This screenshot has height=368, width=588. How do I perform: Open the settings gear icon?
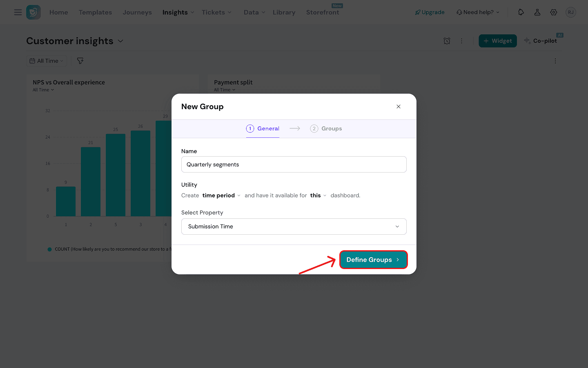[554, 12]
